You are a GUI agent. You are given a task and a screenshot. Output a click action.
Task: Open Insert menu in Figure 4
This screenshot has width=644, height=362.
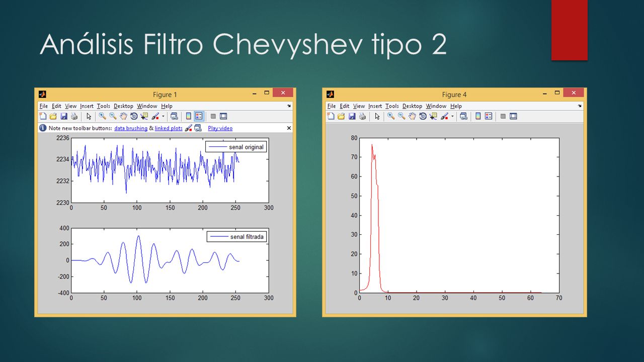(x=375, y=106)
